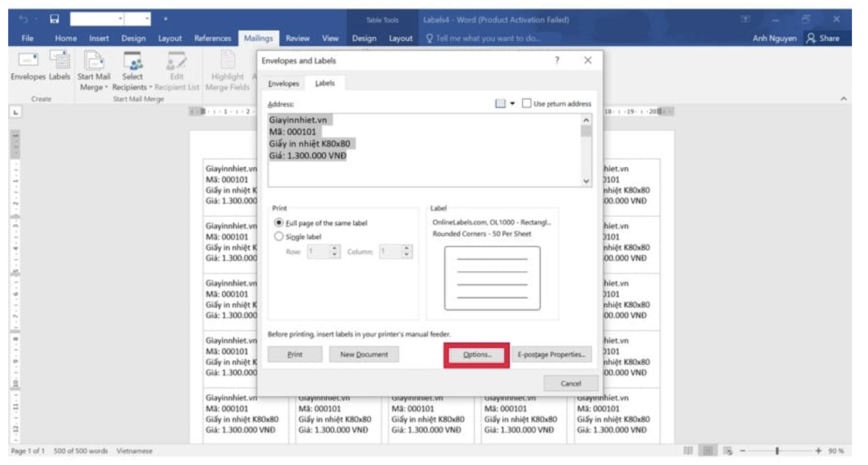The width and height of the screenshot is (868, 465).
Task: Click the Save icon in the title bar
Action: pyautogui.click(x=55, y=19)
